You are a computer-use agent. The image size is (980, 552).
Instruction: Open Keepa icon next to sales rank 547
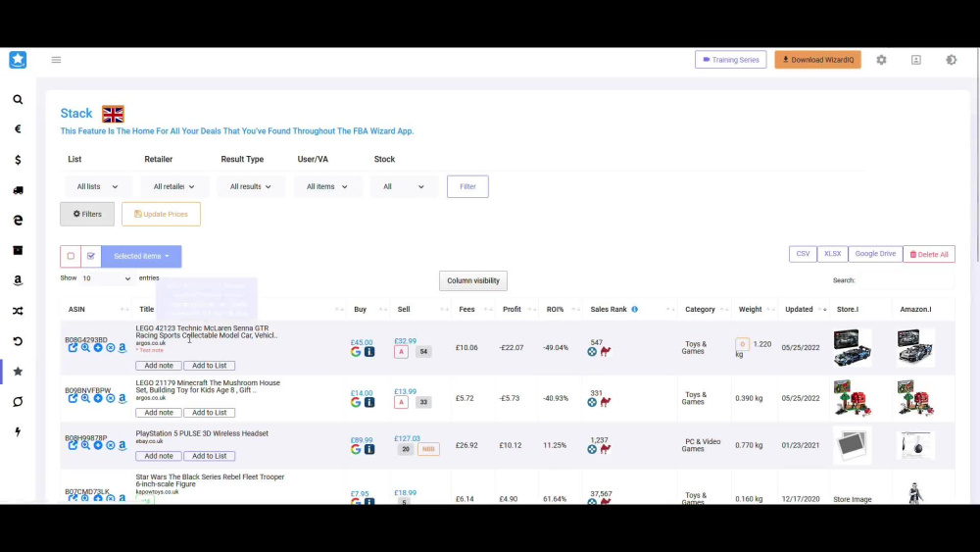pyautogui.click(x=592, y=352)
